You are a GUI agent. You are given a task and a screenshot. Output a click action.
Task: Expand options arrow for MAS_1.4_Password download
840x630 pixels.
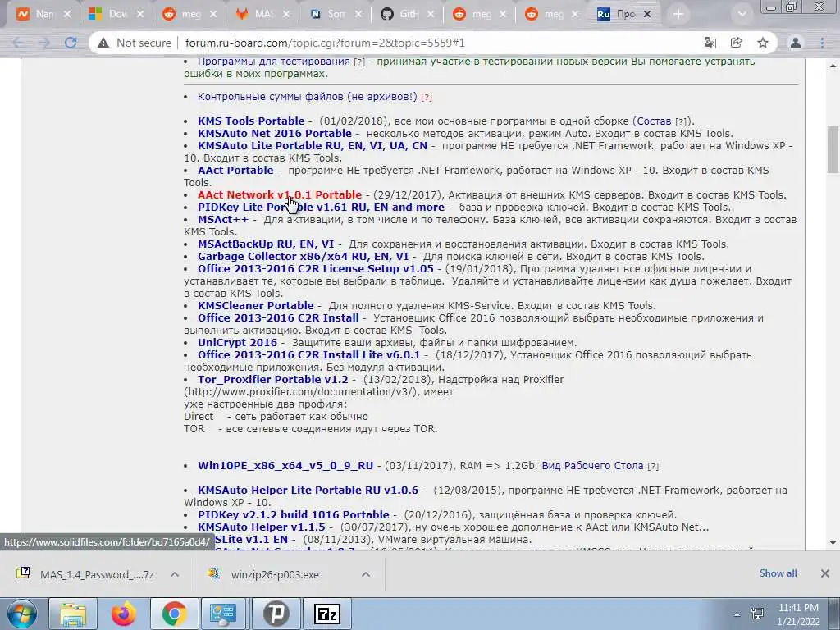(175, 574)
